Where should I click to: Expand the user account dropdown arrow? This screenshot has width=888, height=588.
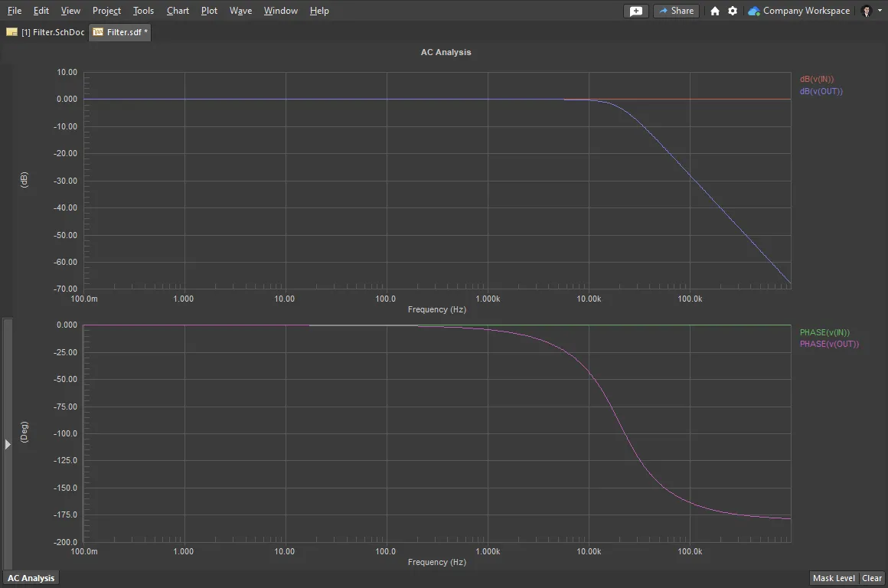coord(880,11)
